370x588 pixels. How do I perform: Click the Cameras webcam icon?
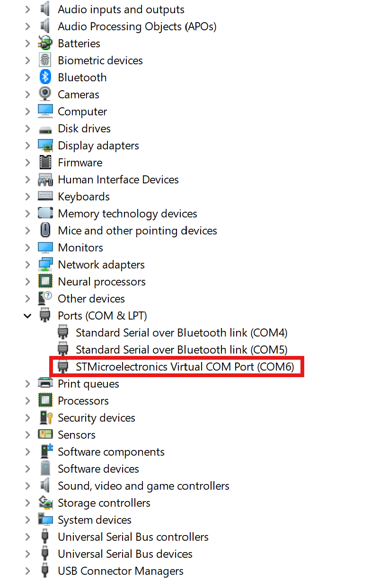[x=45, y=95]
